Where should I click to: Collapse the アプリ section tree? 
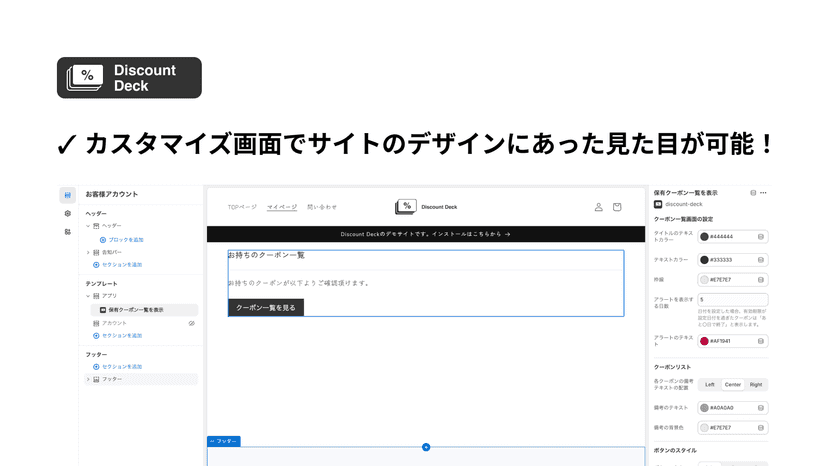[88, 296]
